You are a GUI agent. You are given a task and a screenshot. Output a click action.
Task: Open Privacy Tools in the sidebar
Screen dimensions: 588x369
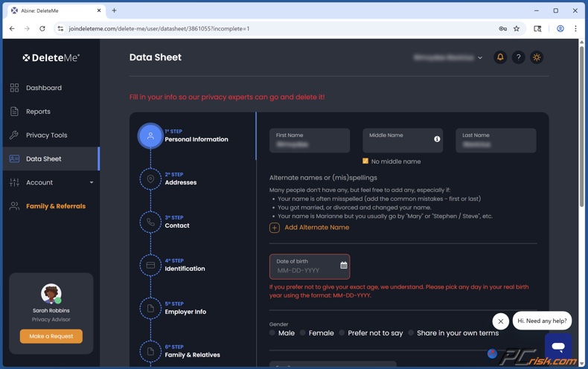[46, 135]
